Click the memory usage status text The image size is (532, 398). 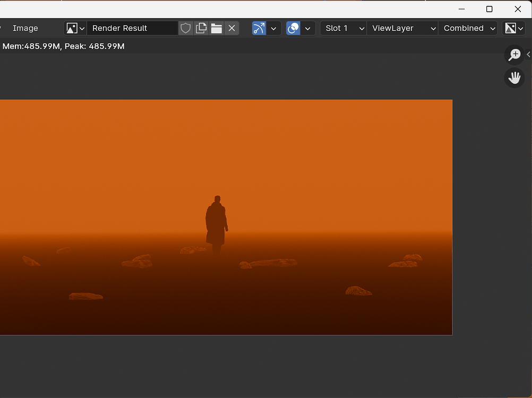point(63,46)
